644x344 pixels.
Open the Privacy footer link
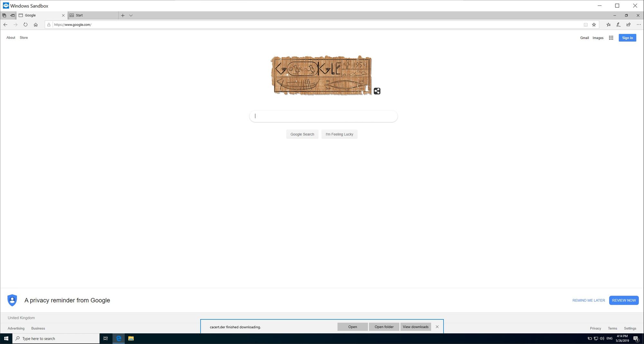tap(595, 328)
